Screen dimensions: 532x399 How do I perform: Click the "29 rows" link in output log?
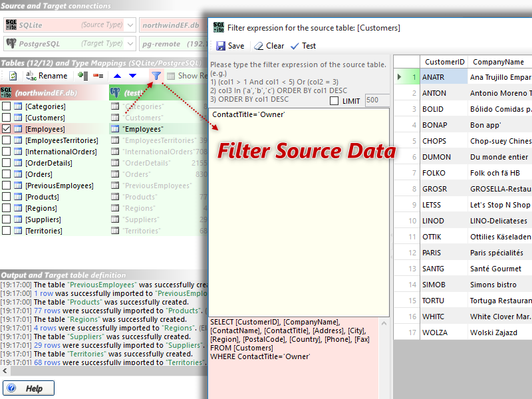point(47,345)
